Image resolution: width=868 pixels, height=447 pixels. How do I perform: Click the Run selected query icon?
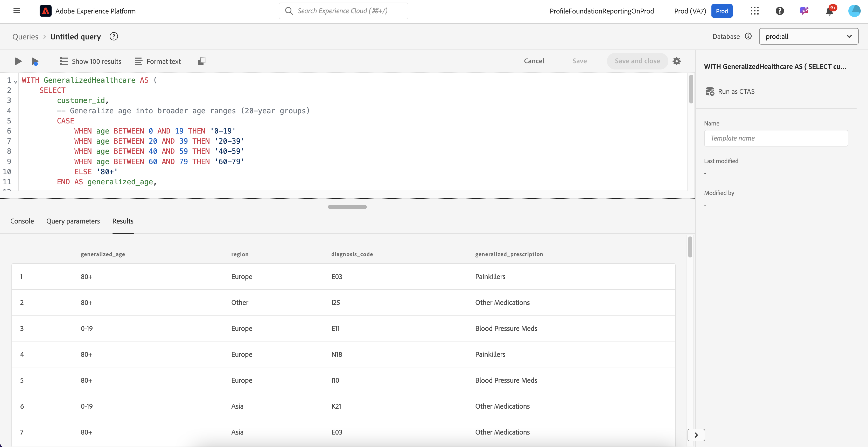click(35, 61)
